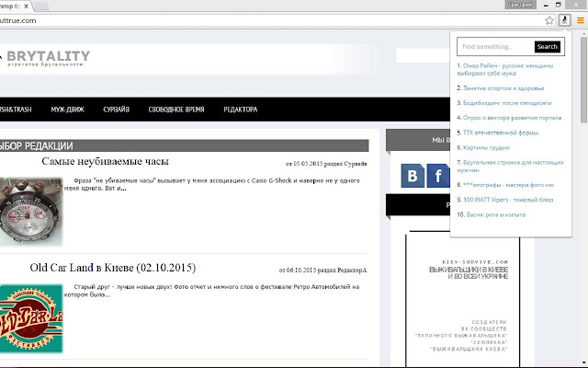Select the МУЖ-ДВИЖ menu item
This screenshot has height=368, width=588.
click(x=67, y=109)
